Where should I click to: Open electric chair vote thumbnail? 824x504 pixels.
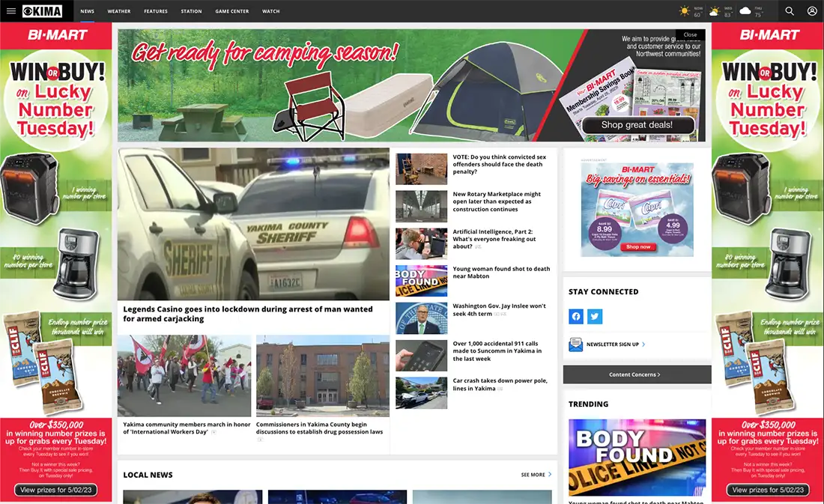422,168
